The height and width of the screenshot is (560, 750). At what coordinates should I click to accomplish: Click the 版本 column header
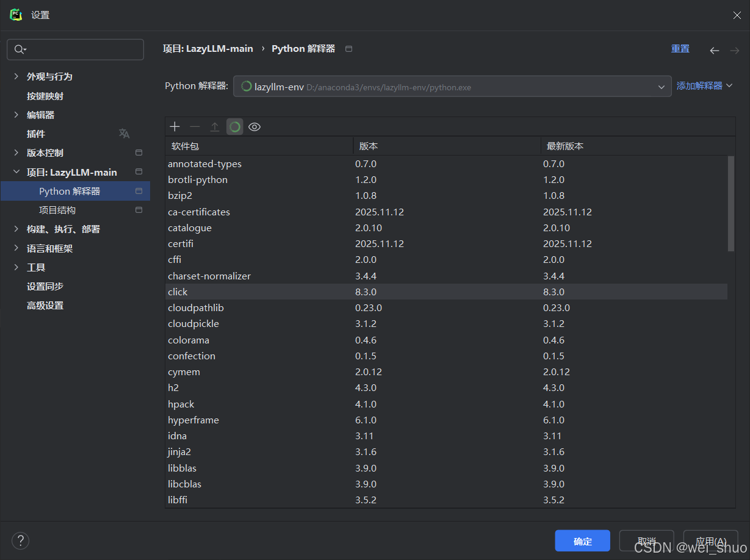pos(447,146)
